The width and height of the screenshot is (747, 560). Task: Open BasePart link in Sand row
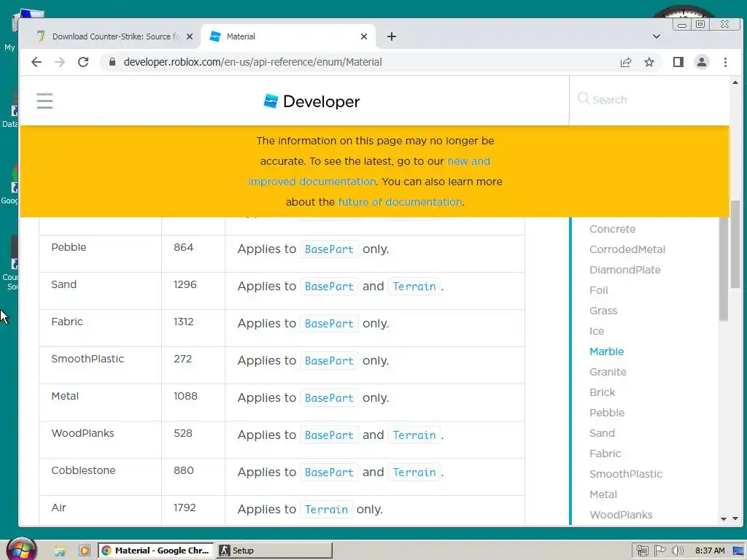pyautogui.click(x=329, y=286)
